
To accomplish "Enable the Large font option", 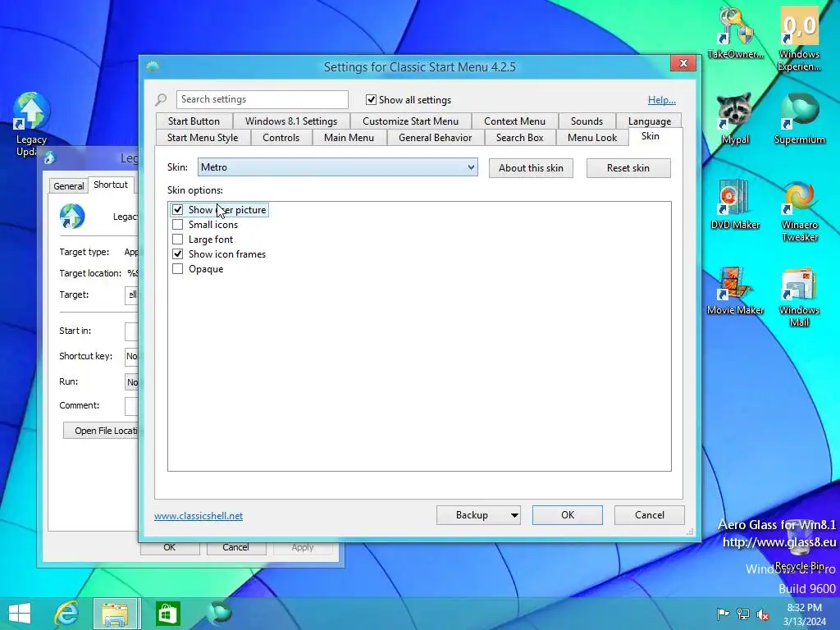I will pyautogui.click(x=177, y=239).
